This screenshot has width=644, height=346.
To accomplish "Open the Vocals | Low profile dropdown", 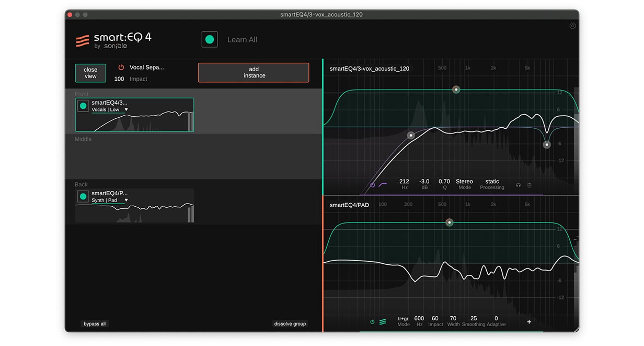I will coord(110,110).
